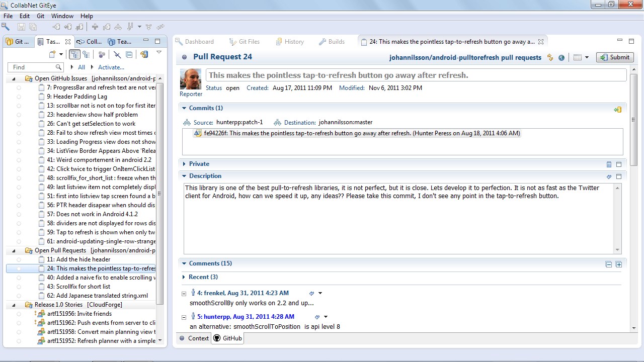Focus the Find field in task list

tap(35, 67)
